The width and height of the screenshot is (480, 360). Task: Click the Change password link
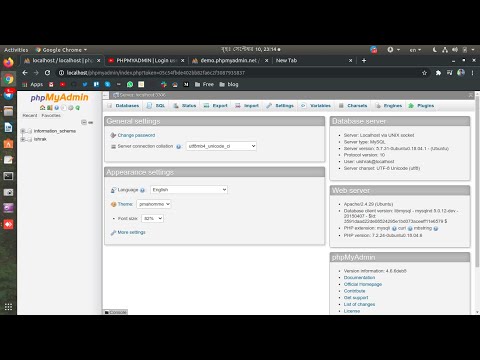(x=136, y=135)
